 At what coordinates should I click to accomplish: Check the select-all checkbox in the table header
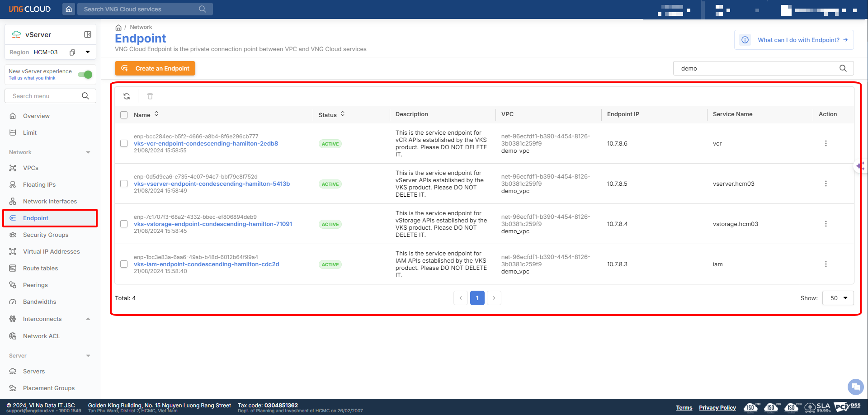coord(124,115)
